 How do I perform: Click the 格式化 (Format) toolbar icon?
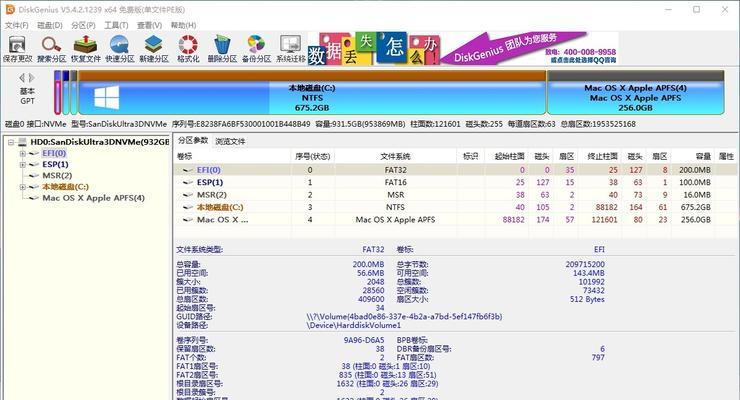coord(188,49)
